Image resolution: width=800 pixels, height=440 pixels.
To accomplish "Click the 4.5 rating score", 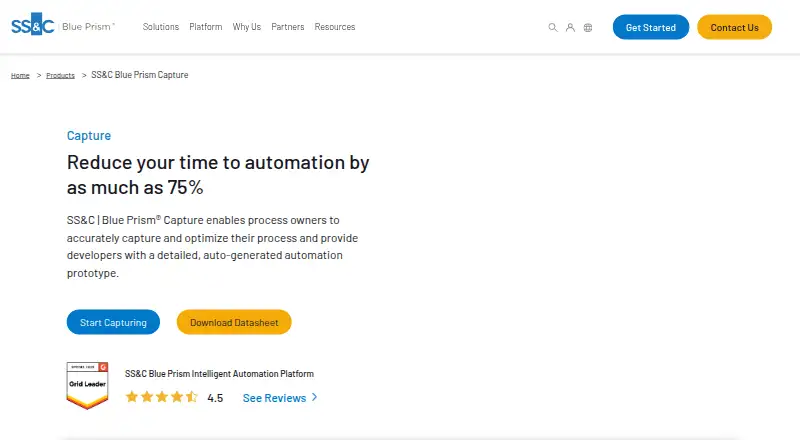I will click(x=215, y=398).
